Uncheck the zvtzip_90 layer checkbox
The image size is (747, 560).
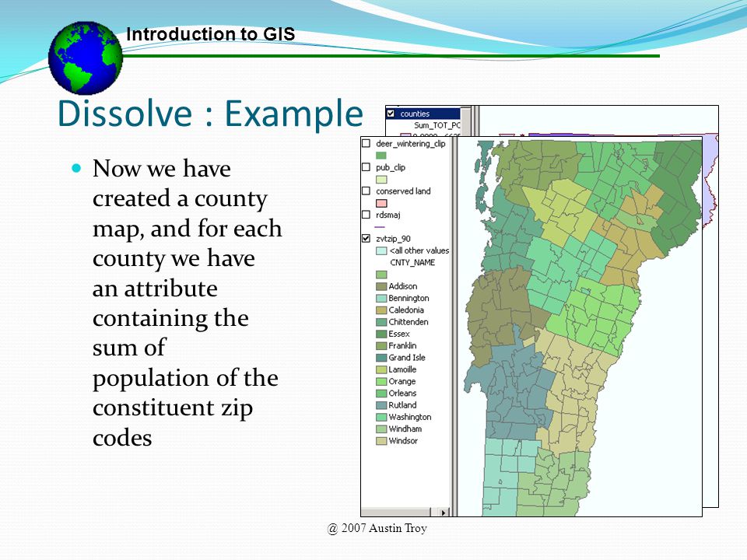tap(366, 238)
